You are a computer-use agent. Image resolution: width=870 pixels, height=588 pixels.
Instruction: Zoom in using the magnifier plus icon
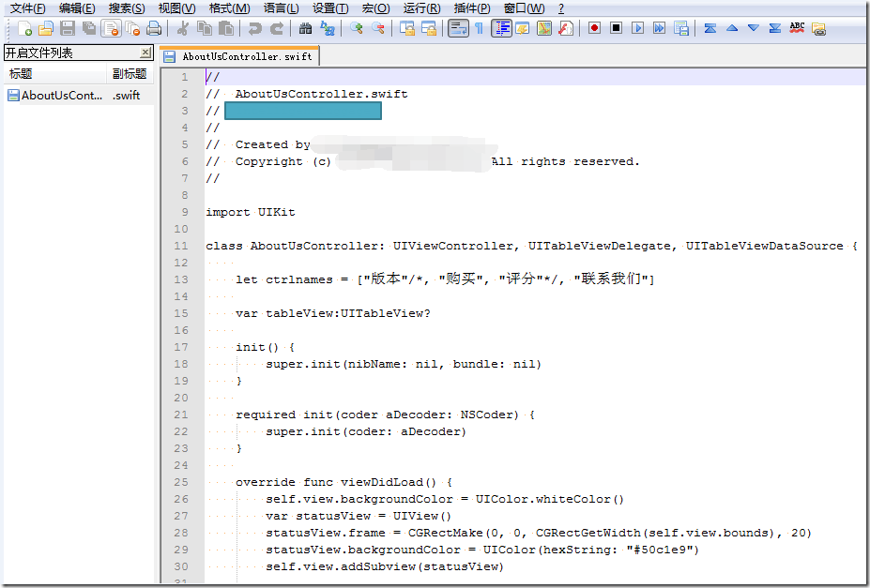coord(357,28)
